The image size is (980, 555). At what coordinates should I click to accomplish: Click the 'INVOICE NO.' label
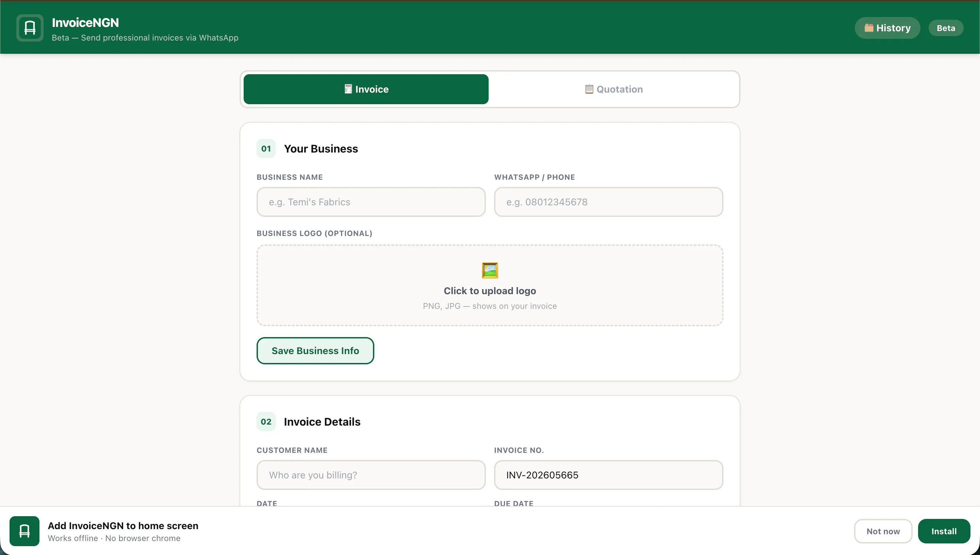[x=519, y=450]
